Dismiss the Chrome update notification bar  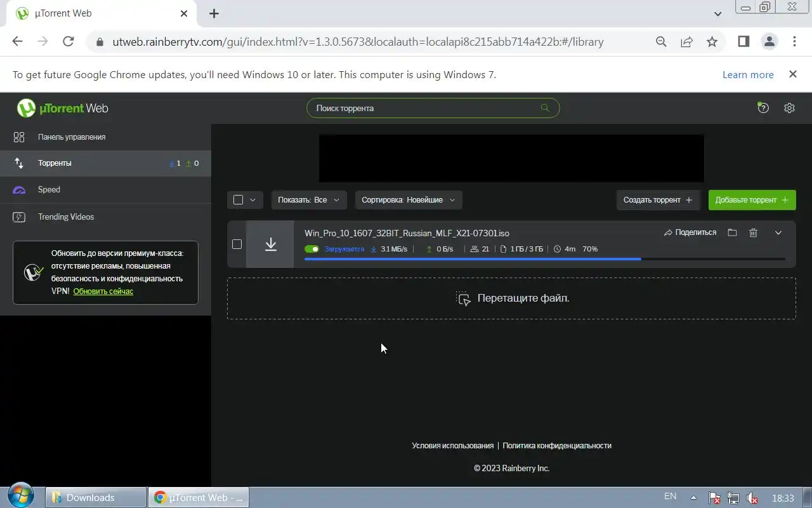click(792, 74)
